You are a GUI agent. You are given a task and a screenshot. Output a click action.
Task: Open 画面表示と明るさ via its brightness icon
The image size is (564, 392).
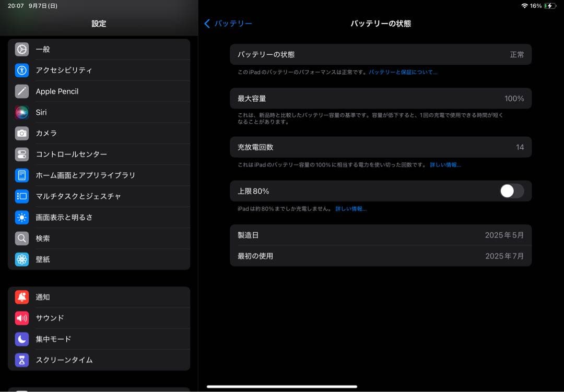pyautogui.click(x=21, y=217)
